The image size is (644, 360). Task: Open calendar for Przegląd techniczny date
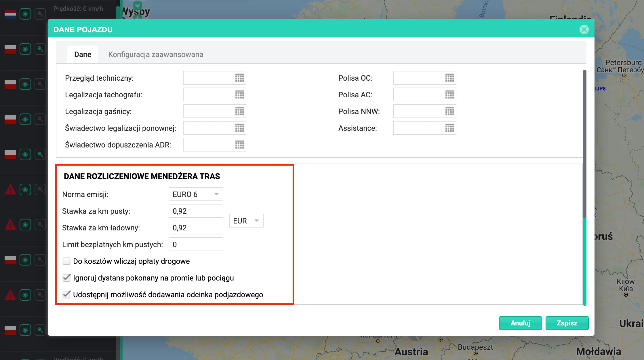[x=239, y=78]
